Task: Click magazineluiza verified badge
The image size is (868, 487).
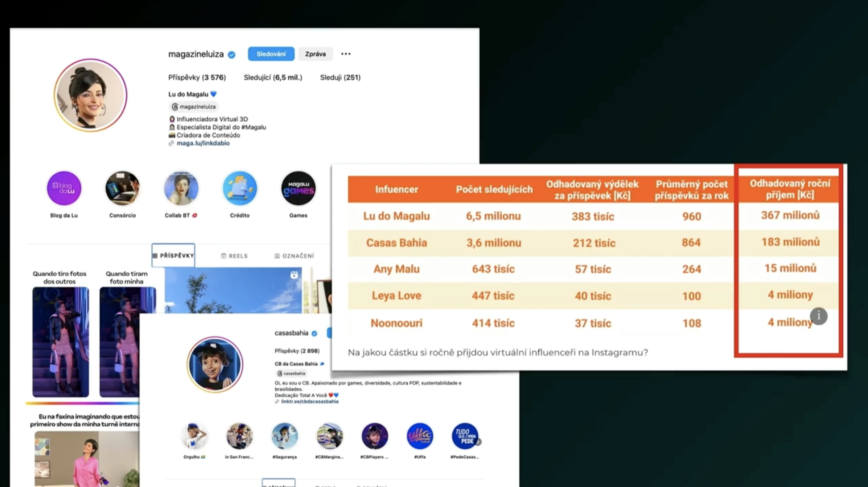Action: pyautogui.click(x=231, y=55)
